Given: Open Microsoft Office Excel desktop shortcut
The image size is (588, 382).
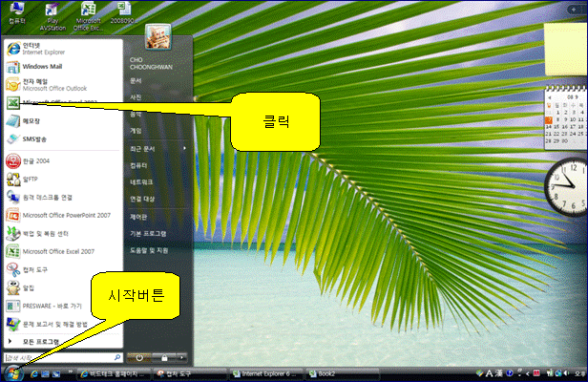Looking at the screenshot, I should 88,17.
